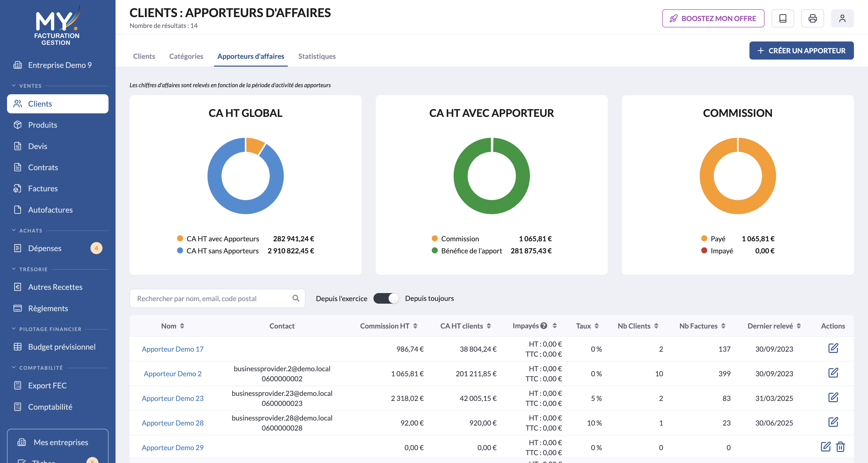868x463 pixels.
Task: Click the Autres Recettes euro icon
Action: point(18,287)
